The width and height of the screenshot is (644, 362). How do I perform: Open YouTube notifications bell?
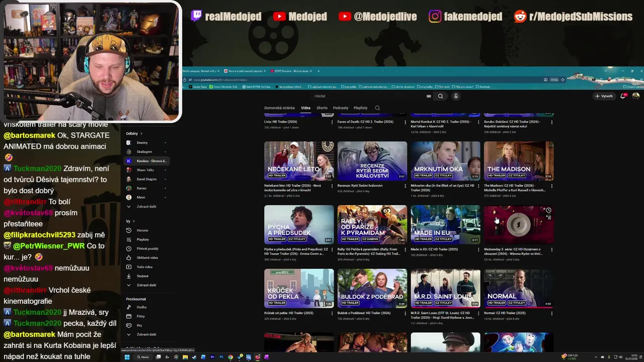pyautogui.click(x=623, y=96)
